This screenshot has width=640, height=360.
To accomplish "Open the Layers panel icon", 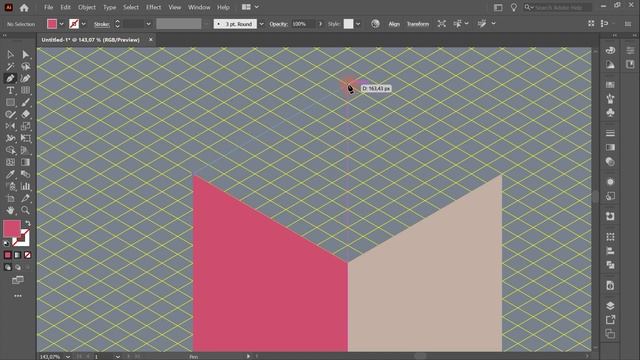I will coord(610,306).
